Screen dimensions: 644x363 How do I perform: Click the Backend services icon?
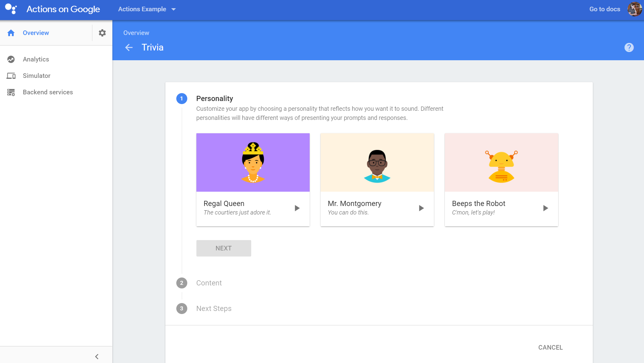click(12, 92)
